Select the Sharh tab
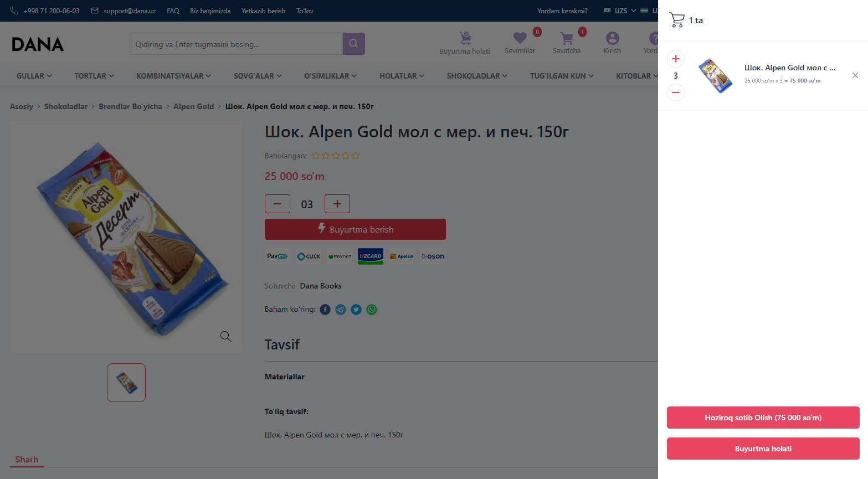 click(27, 459)
